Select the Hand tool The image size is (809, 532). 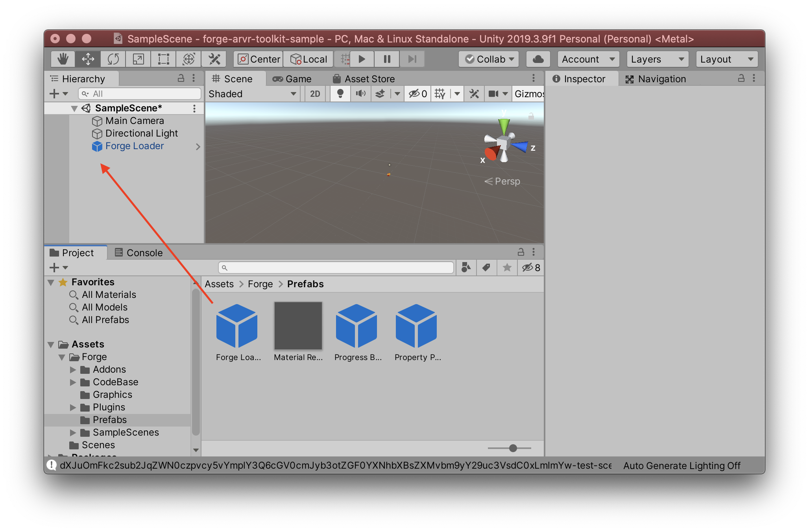pyautogui.click(x=63, y=59)
